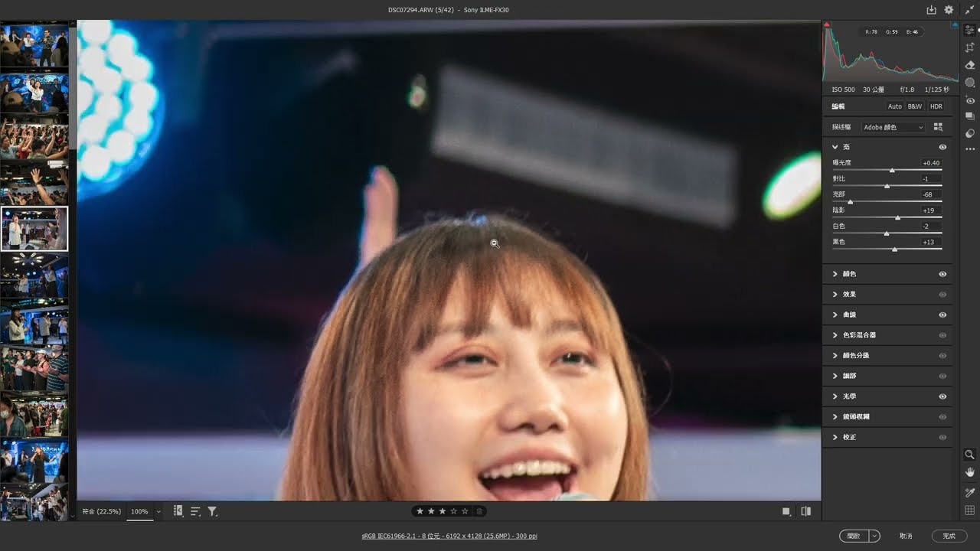Click the 亮部 highlights slider
The height and width of the screenshot is (551, 980).
[x=887, y=201]
